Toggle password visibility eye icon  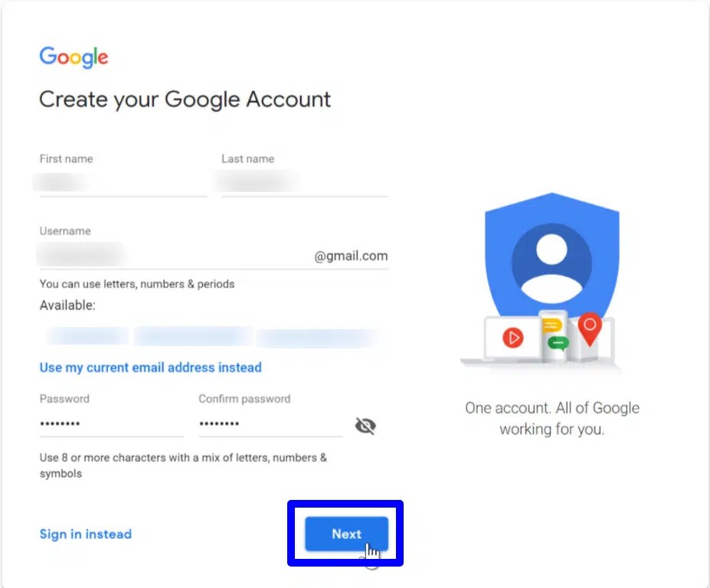click(365, 426)
